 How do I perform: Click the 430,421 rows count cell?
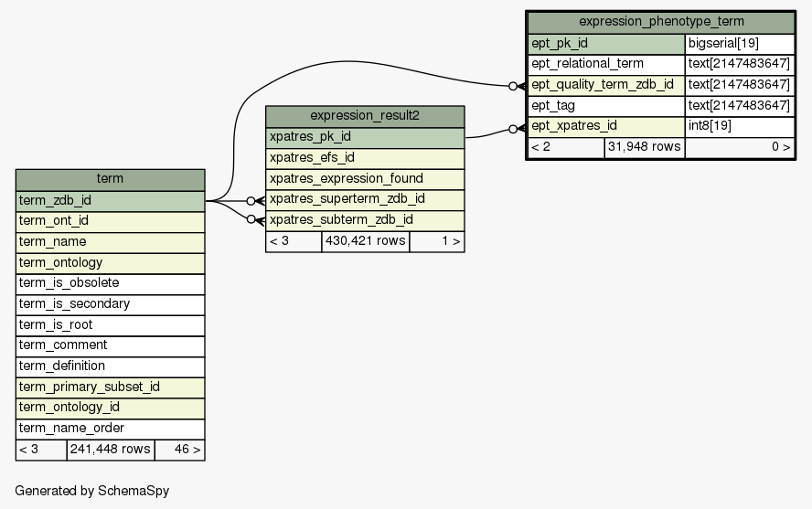coord(365,241)
